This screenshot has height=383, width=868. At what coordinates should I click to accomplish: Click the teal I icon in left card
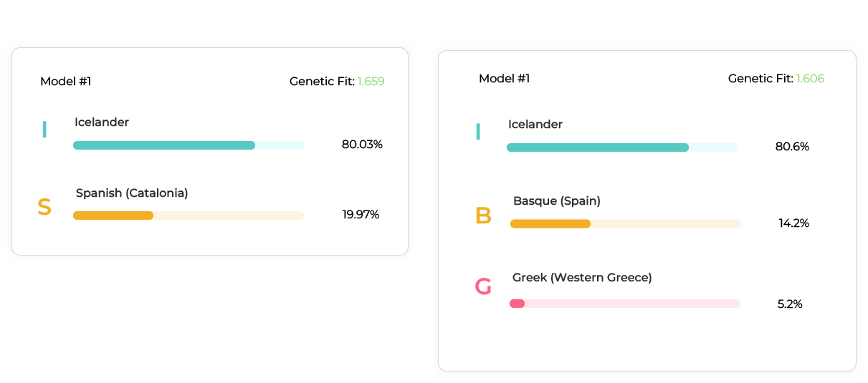tap(44, 130)
